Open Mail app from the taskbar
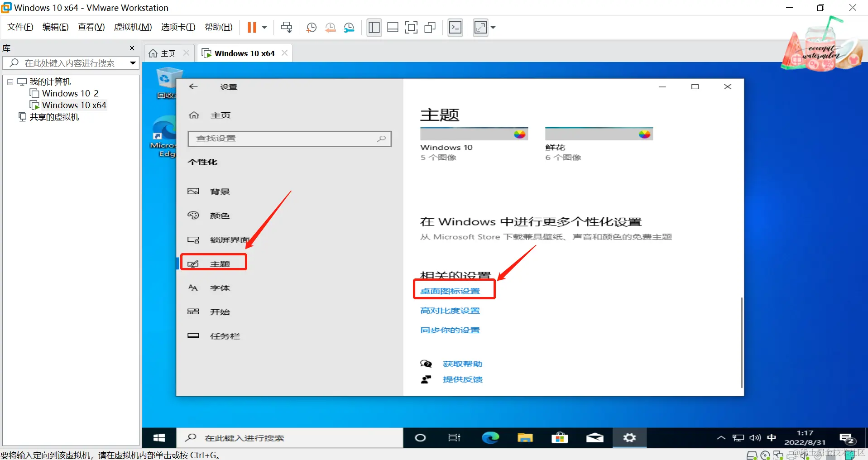The image size is (868, 460). click(595, 438)
